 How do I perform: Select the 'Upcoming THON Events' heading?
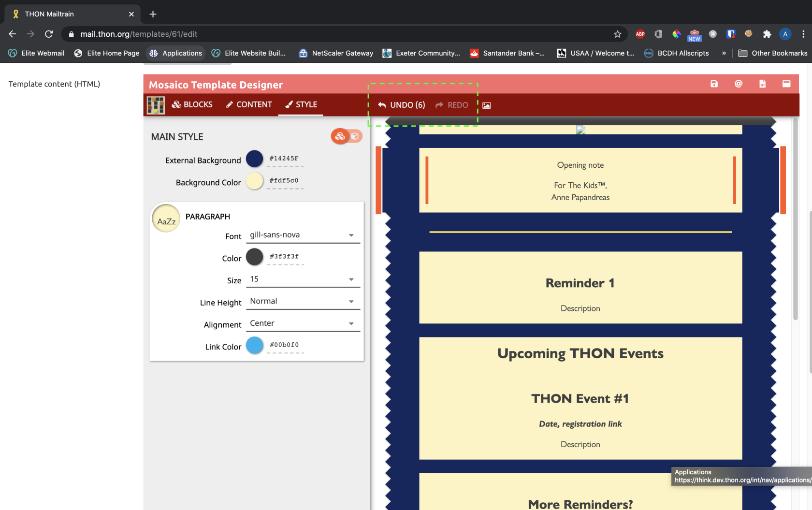click(580, 354)
